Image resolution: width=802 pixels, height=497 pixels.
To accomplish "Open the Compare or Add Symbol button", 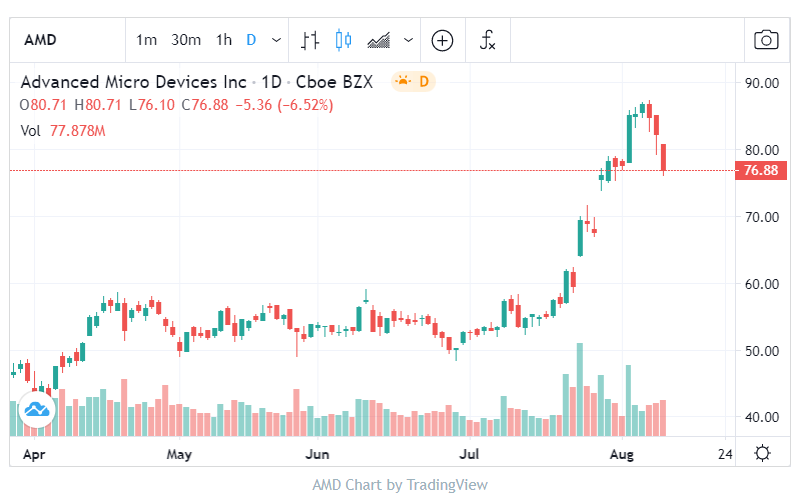I will [x=442, y=40].
